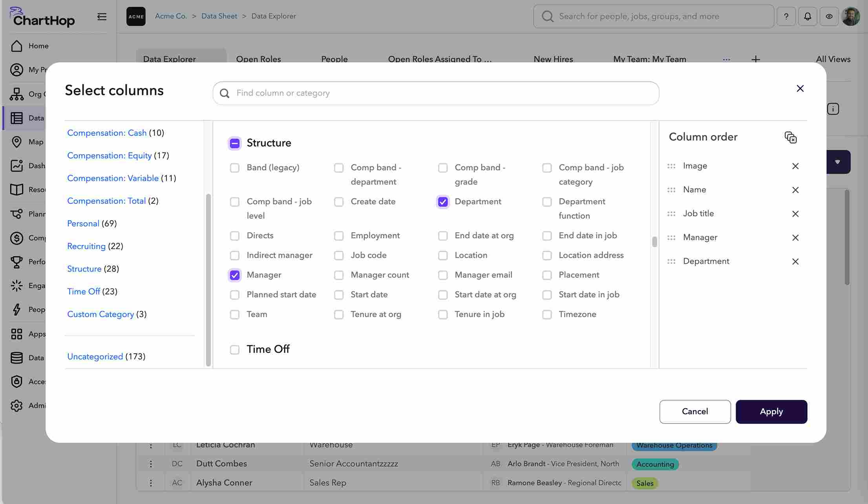This screenshot has height=504, width=868.
Task: Toggle the Structure category checkbox
Action: (235, 143)
